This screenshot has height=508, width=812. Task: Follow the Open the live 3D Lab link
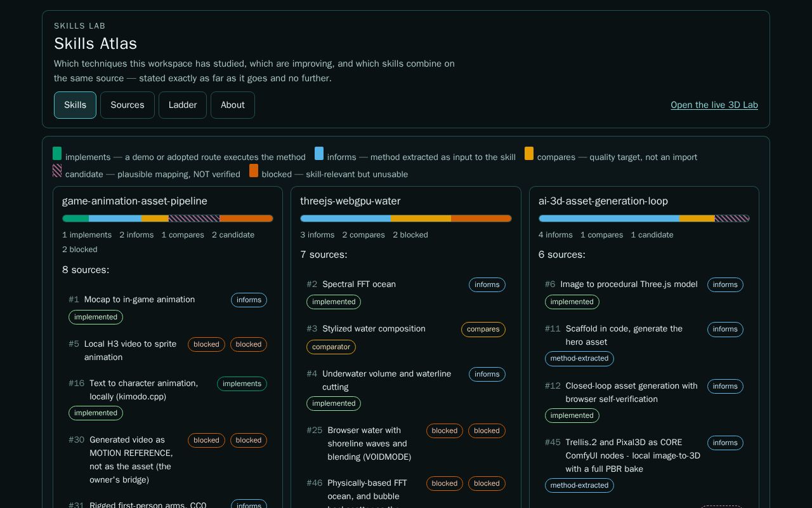coord(714,105)
